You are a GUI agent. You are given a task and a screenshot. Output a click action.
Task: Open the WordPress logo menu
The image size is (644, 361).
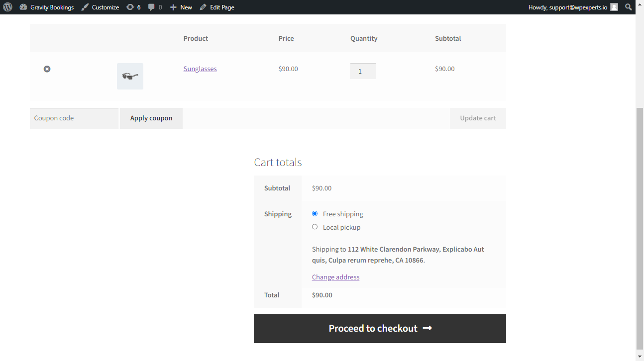[7, 7]
